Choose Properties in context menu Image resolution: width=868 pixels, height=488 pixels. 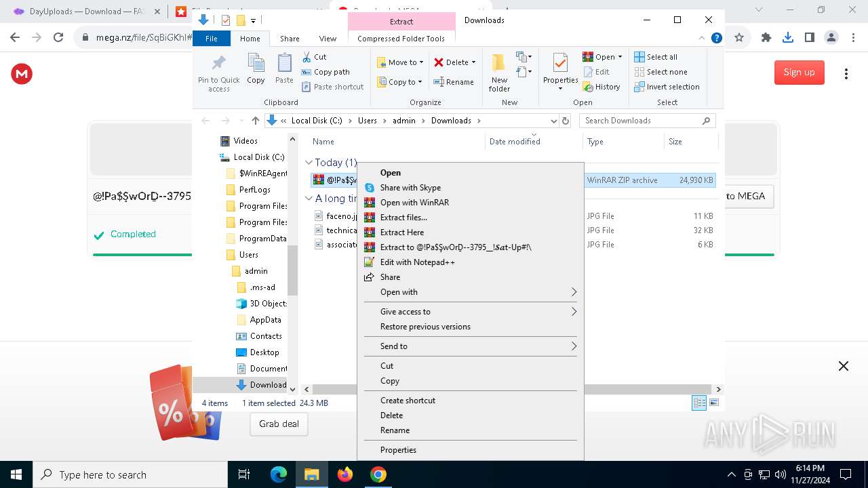pyautogui.click(x=470, y=450)
